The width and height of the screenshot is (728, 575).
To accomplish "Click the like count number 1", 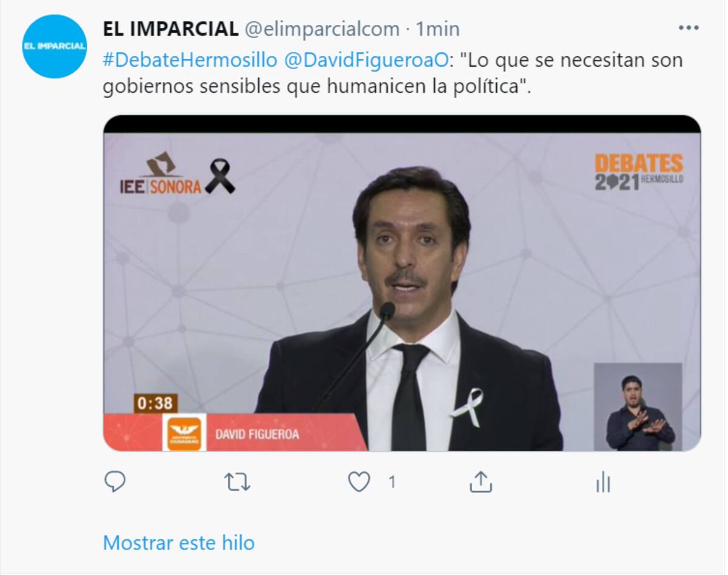I will (392, 483).
